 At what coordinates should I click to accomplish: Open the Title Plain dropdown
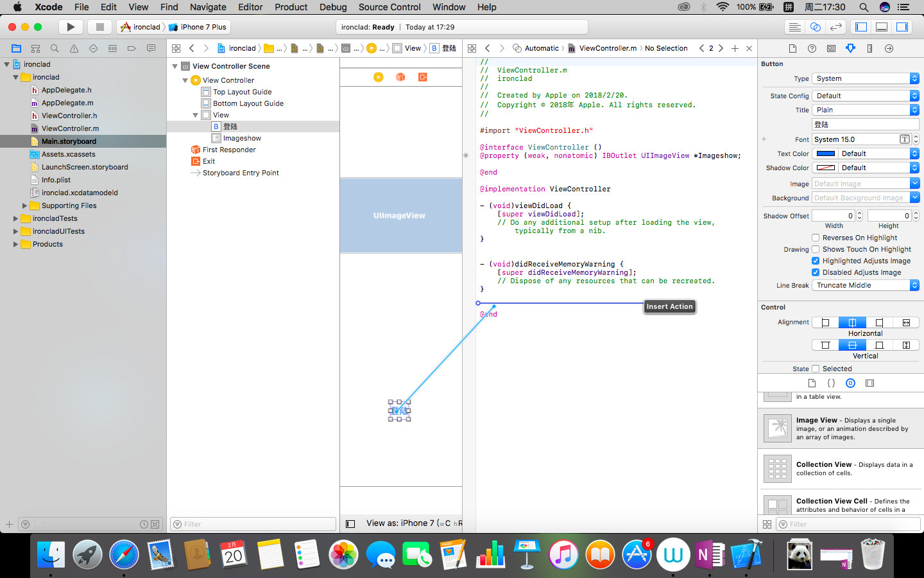[866, 110]
